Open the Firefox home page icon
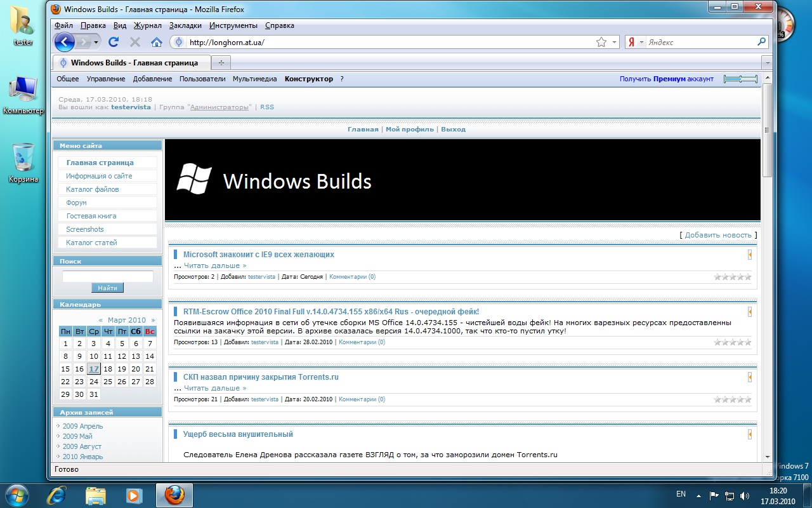812x508 pixels. click(157, 42)
